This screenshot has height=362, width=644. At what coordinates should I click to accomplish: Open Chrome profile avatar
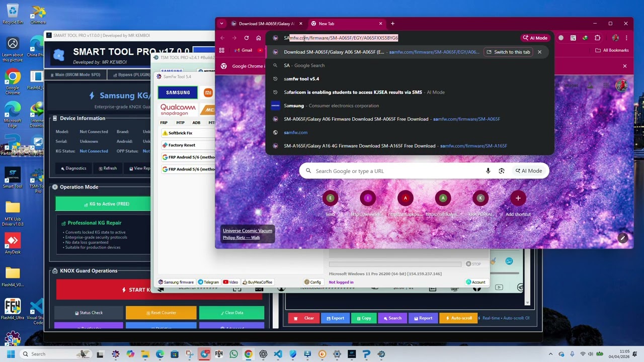click(x=615, y=38)
